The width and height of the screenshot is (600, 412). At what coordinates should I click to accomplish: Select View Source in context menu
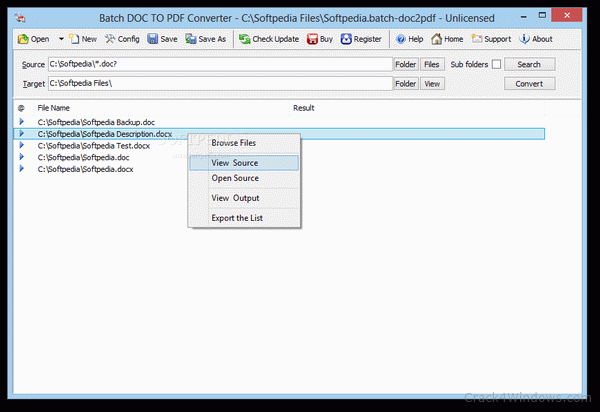point(235,162)
